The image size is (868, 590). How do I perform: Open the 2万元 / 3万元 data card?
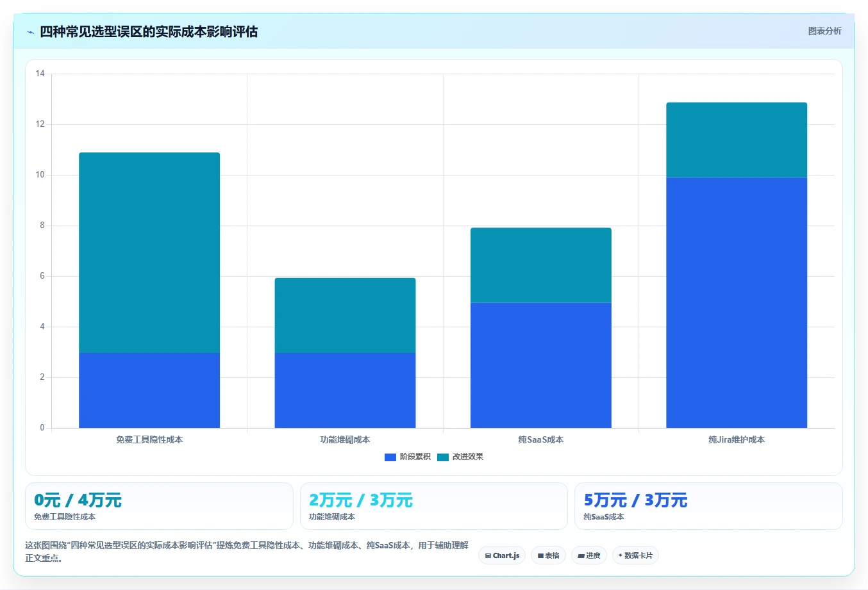(x=434, y=506)
